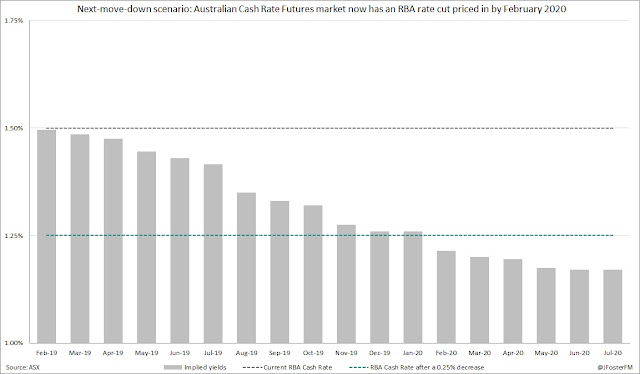Click the Mar-20 x-axis label
This screenshot has width=640, height=374.
click(x=480, y=353)
